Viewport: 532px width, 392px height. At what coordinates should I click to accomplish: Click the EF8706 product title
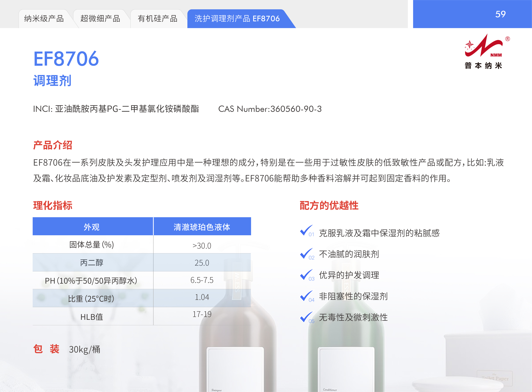pos(66,59)
